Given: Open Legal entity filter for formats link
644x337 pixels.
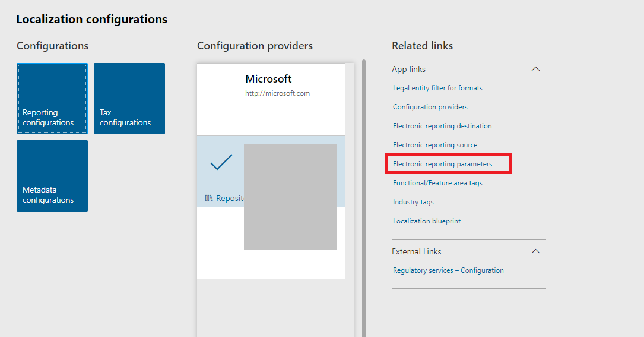Looking at the screenshot, I should (x=437, y=88).
